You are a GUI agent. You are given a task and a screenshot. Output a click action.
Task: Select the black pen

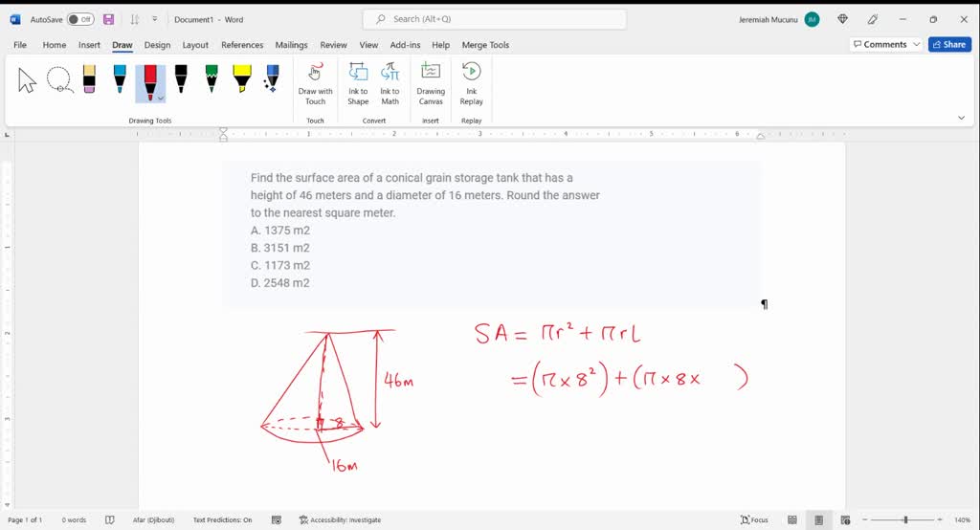pos(181,79)
